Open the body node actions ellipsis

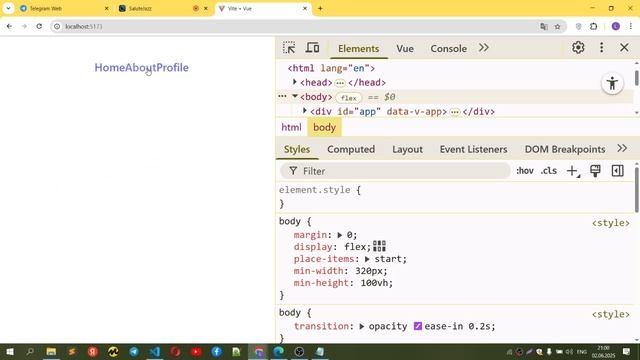(x=282, y=96)
